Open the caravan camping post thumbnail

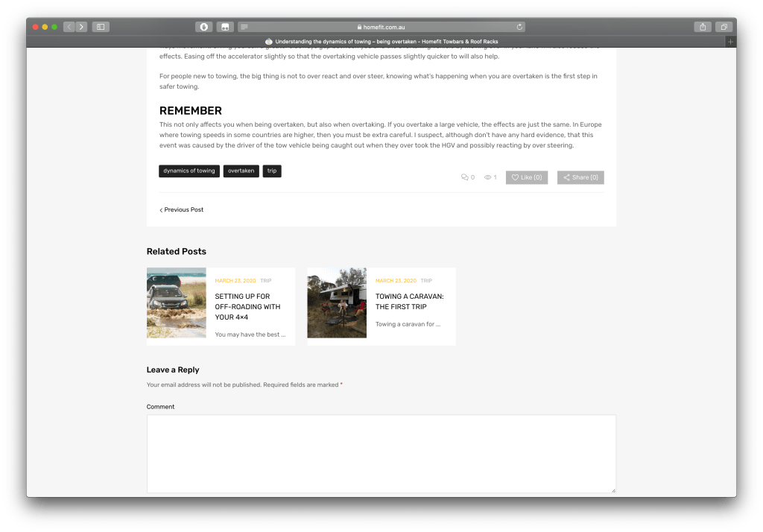(337, 303)
